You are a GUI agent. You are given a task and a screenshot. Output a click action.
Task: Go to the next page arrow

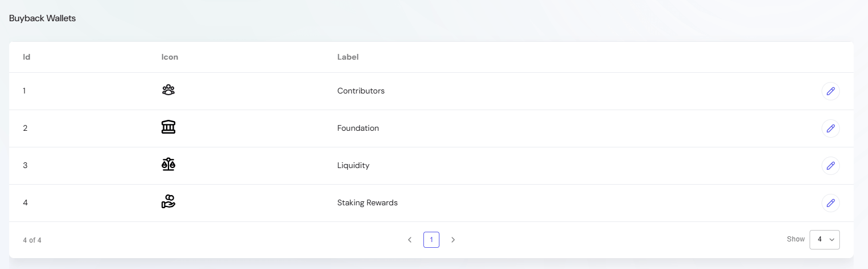click(x=453, y=240)
